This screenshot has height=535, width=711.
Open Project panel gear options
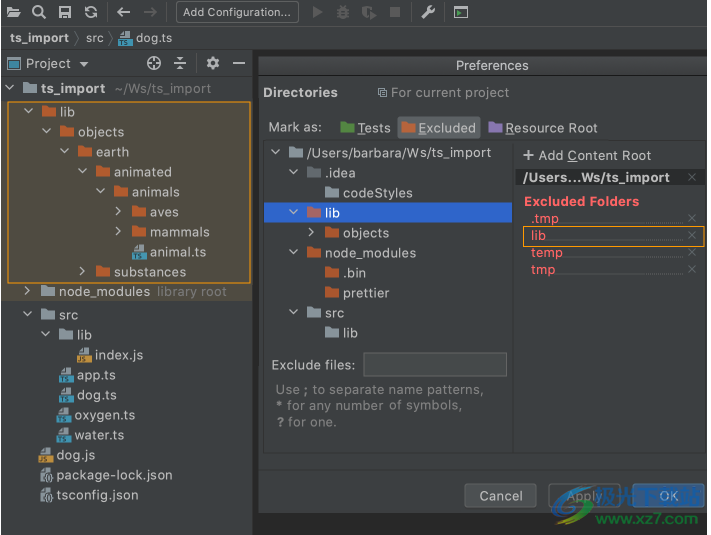click(x=213, y=63)
